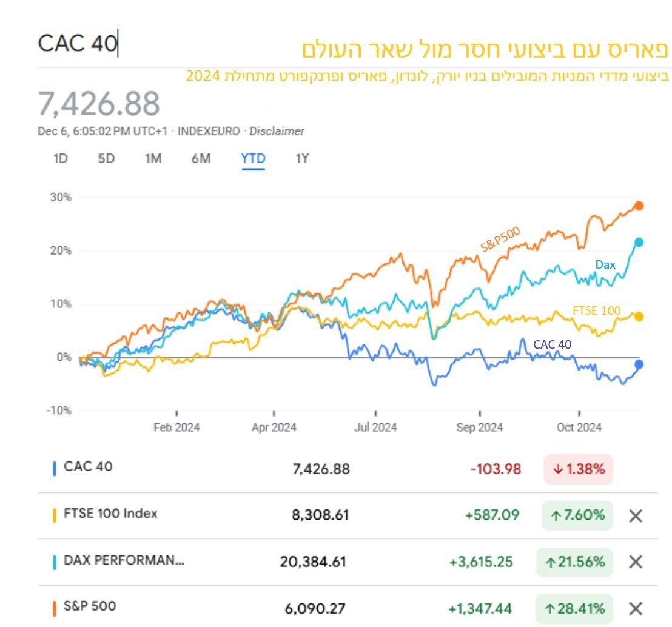672x627 pixels.
Task: Switch chart range to 1D
Action: (60, 159)
